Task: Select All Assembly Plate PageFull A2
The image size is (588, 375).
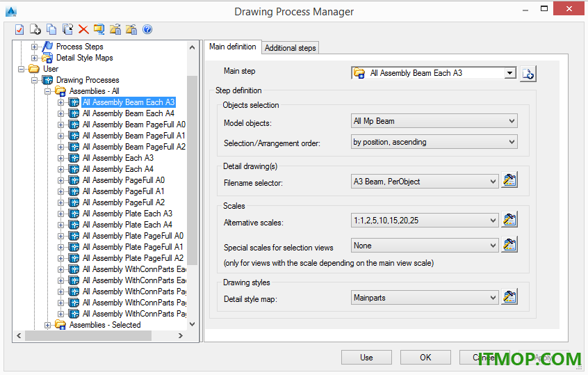Action: click(x=133, y=258)
